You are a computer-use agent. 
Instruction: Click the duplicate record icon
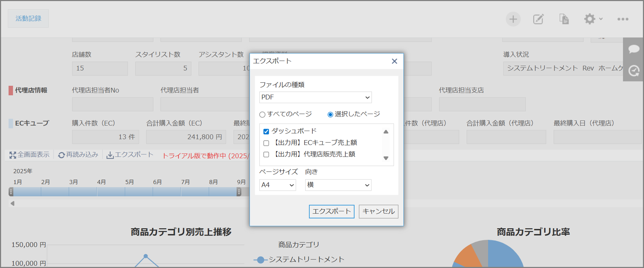(x=564, y=19)
